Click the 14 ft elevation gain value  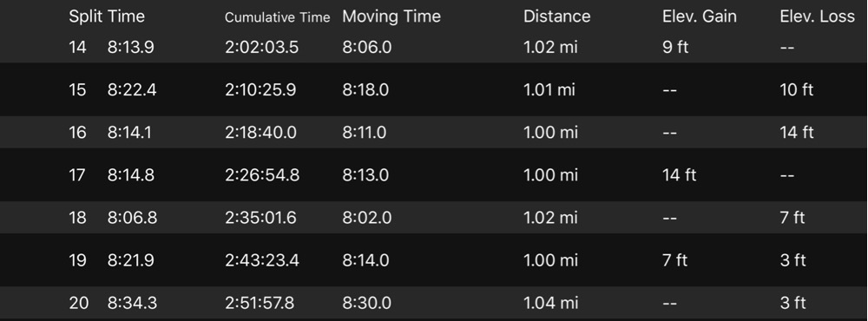coord(680,175)
